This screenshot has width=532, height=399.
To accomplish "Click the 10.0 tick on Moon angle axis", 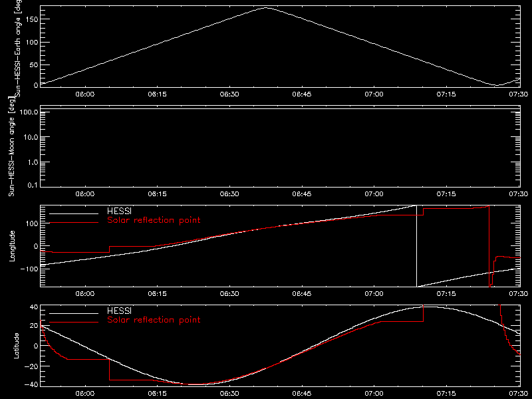I will 31,137.
